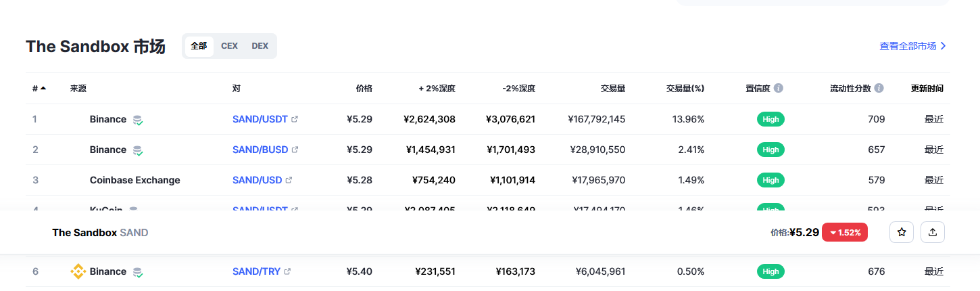
Task: Click the share icon in sticky bar
Action: click(x=933, y=232)
